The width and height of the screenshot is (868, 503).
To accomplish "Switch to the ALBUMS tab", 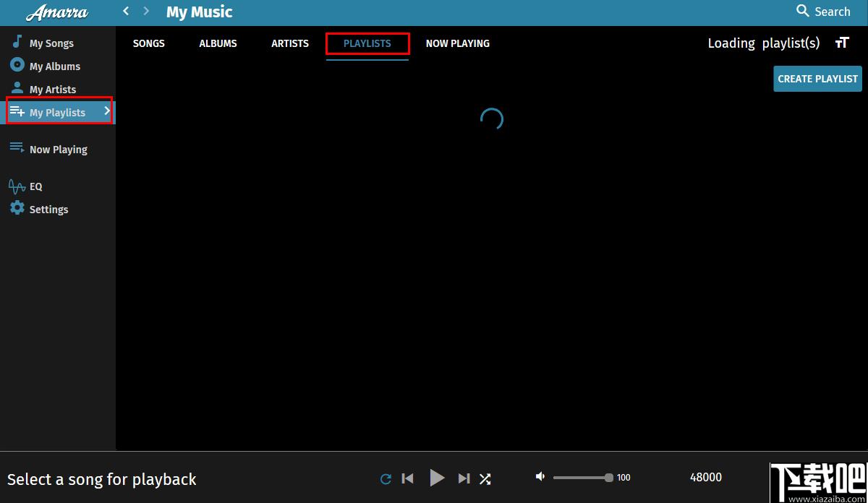I will [218, 43].
